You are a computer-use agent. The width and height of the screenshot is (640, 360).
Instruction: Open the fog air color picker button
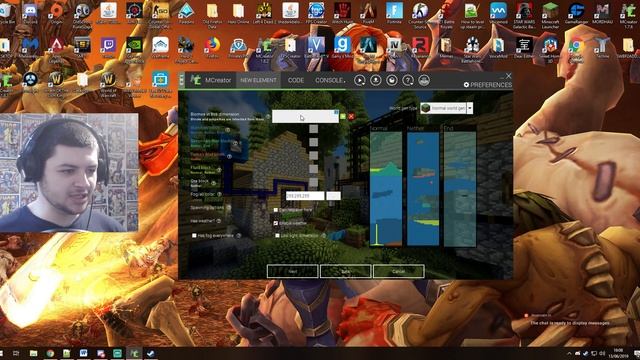coord(333,196)
